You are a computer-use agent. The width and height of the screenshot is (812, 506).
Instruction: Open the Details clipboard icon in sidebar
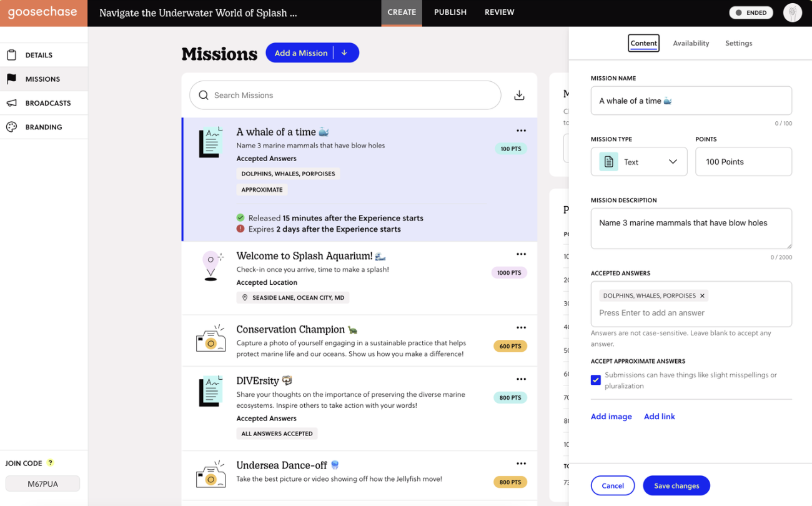point(11,55)
